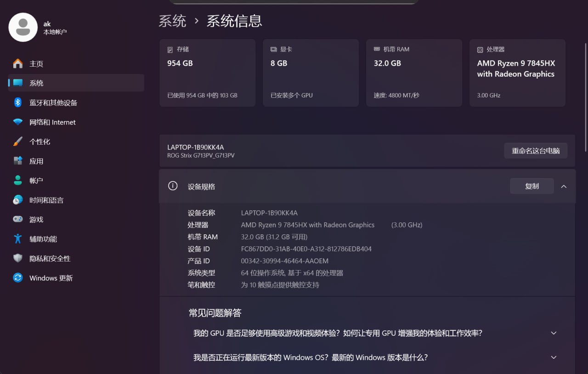The height and width of the screenshot is (374, 588).
Task: Open Gaming (游戏) controller icon
Action: (18, 219)
